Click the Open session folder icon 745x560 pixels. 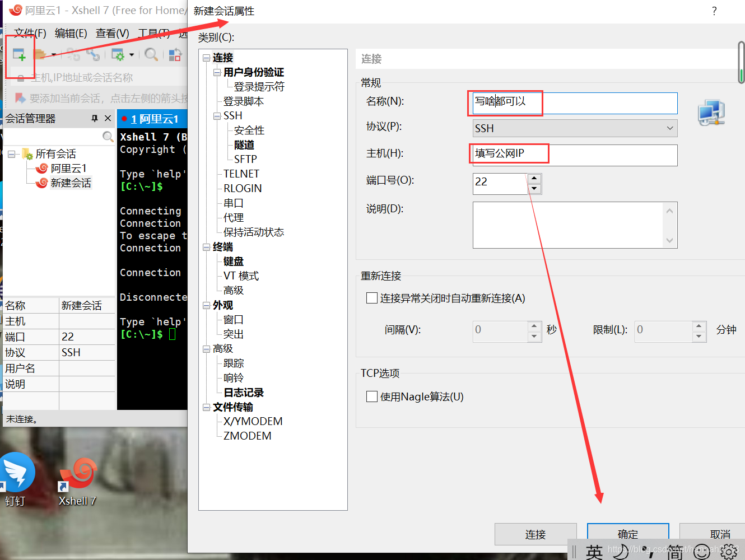pyautogui.click(x=40, y=54)
